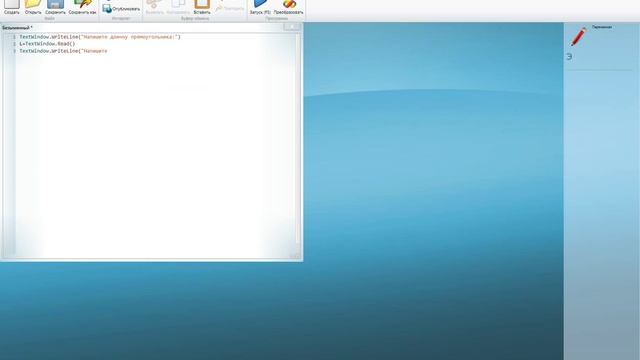The width and height of the screenshot is (640, 360).
Task: Click the Преобразовать (Convert) icon
Action: pyautogui.click(x=289, y=7)
